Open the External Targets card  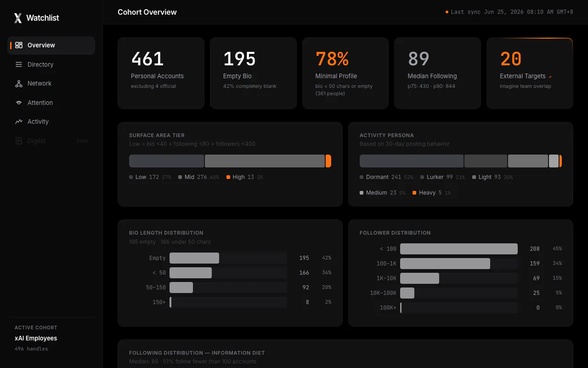[x=530, y=73]
